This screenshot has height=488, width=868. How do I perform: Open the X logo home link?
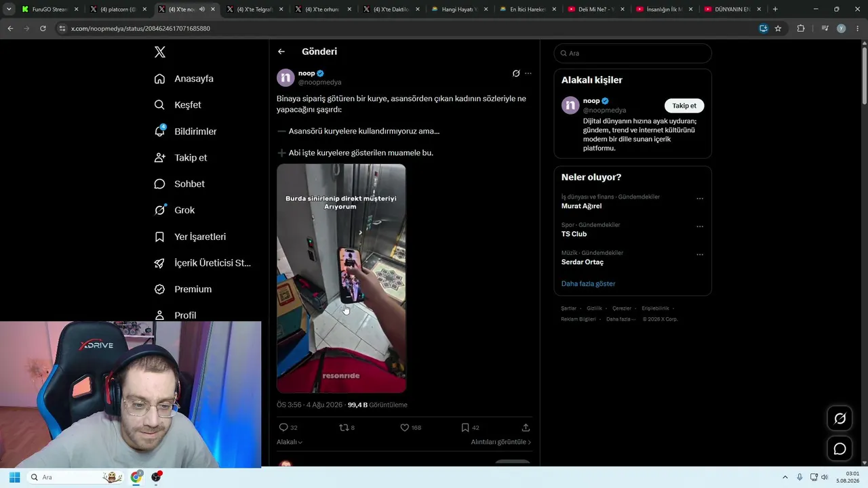tap(160, 52)
